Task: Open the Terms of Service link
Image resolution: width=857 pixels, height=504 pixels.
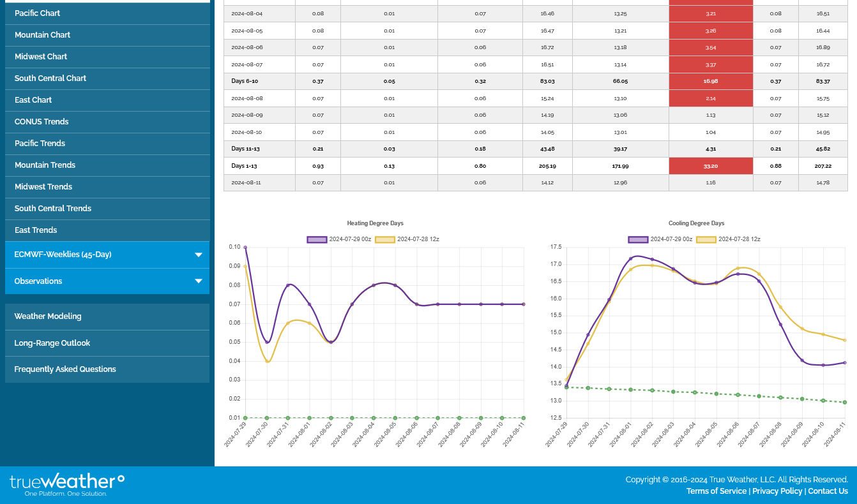Action: click(x=716, y=491)
